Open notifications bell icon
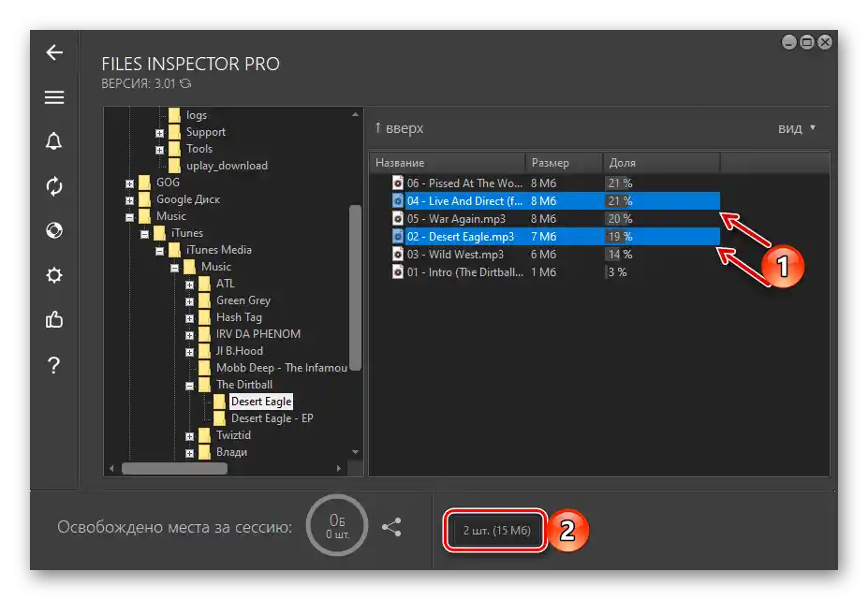This screenshot has height=600, width=868. 53,141
